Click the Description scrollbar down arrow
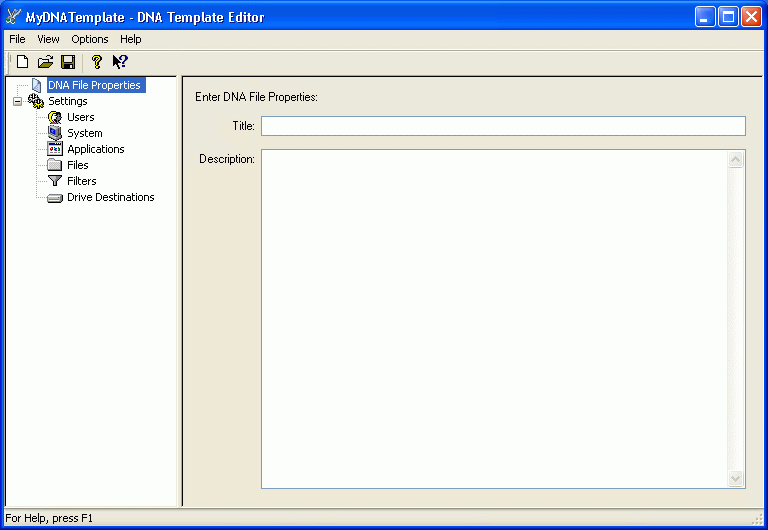The image size is (768, 530). (x=735, y=478)
